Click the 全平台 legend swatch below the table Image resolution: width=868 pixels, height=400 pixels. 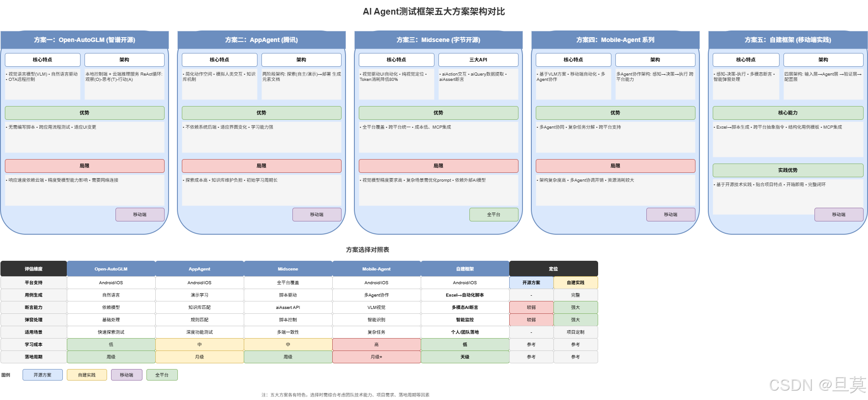tap(162, 375)
